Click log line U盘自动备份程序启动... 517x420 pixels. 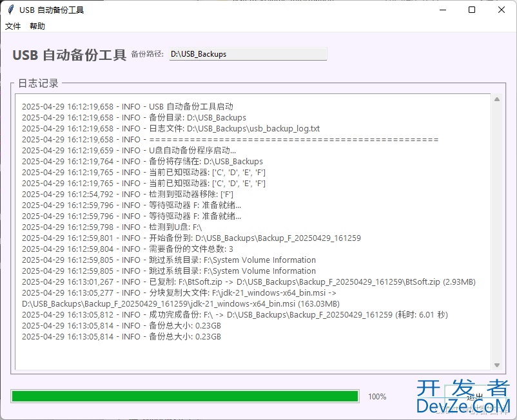tap(129, 151)
